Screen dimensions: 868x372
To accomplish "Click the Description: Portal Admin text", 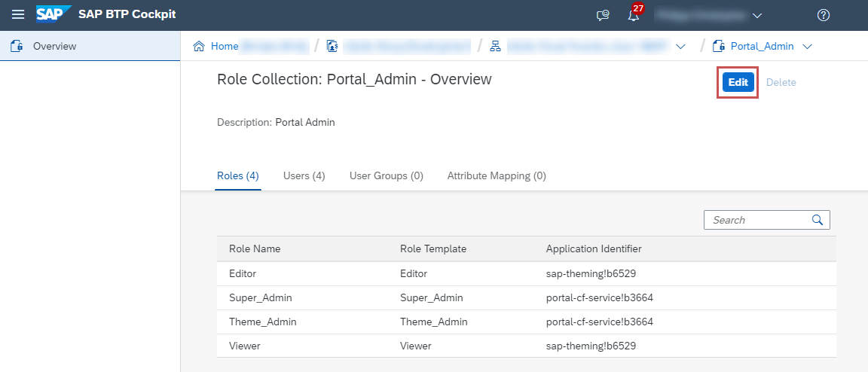I will 276,122.
